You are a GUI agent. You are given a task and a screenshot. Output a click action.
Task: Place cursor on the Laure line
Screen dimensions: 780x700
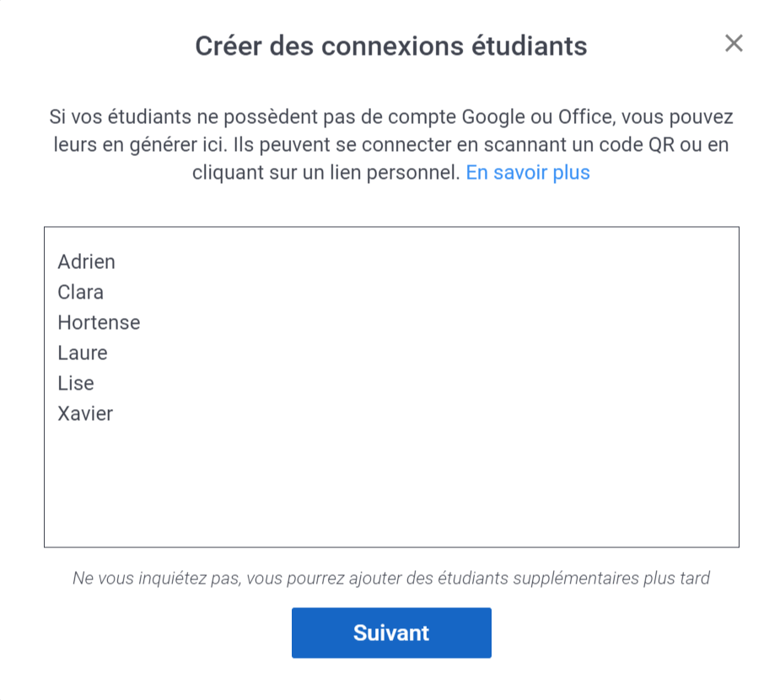point(83,353)
